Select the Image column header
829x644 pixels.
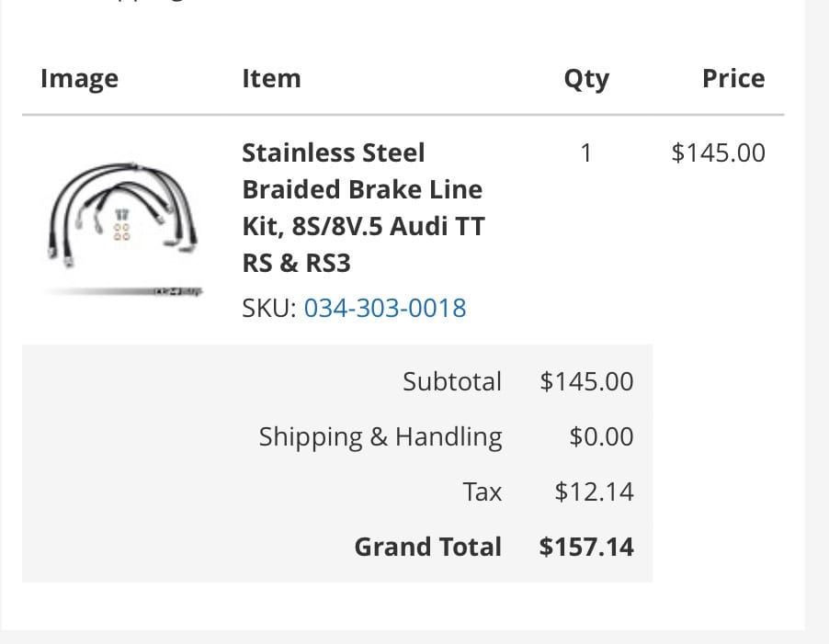click(79, 79)
